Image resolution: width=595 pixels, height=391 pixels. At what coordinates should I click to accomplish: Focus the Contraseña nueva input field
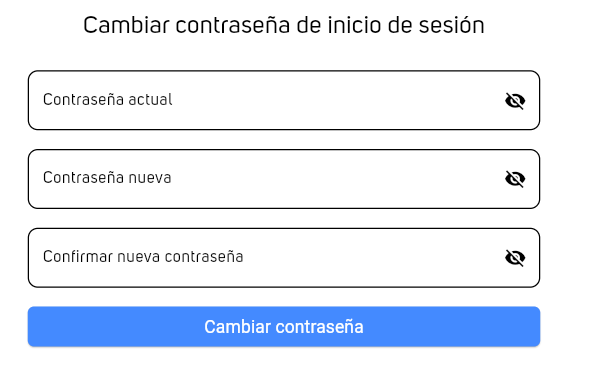tap(284, 179)
